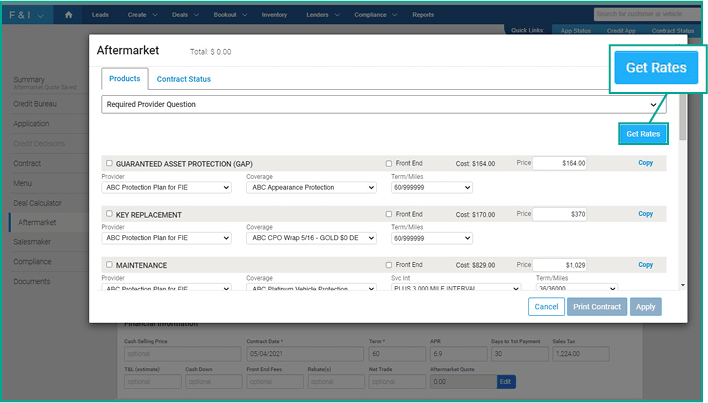
Task: Click the Aftermarket dialog vertical scrollbar
Action: tap(683, 117)
